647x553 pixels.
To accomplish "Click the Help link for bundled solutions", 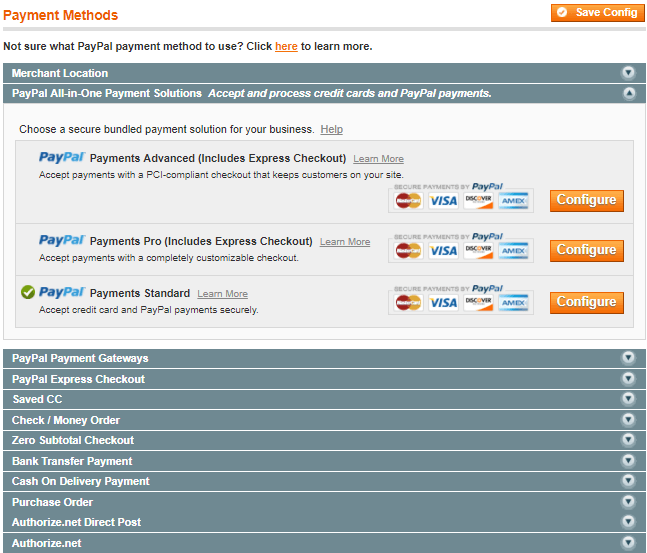I will (332, 129).
